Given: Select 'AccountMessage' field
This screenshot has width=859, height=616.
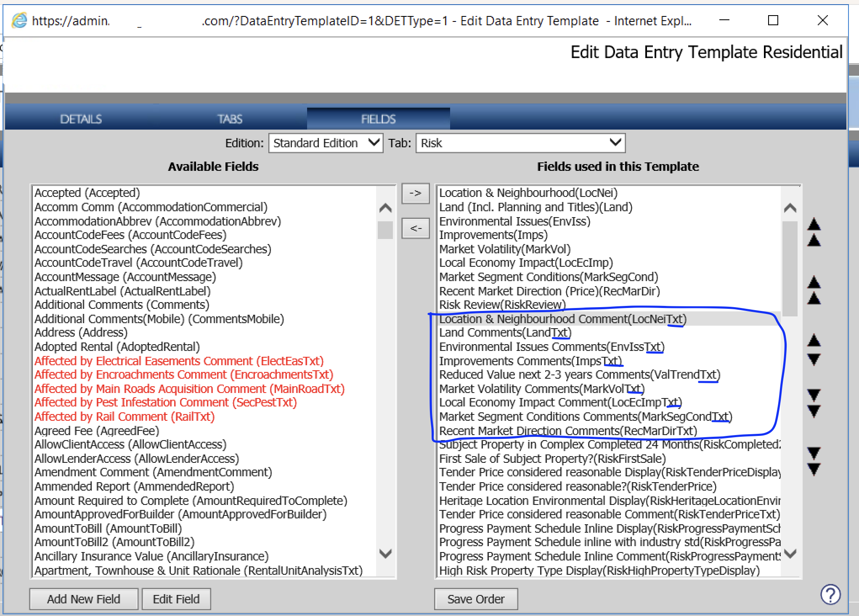Looking at the screenshot, I should (125, 277).
